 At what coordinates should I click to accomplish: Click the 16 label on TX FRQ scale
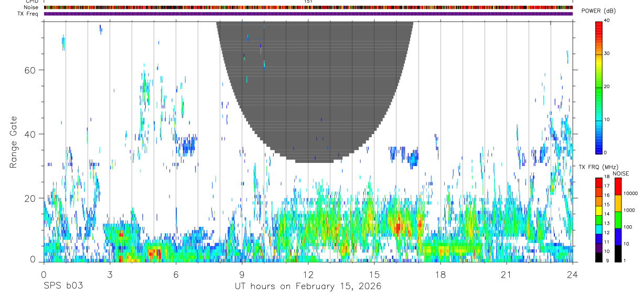(x=607, y=195)
